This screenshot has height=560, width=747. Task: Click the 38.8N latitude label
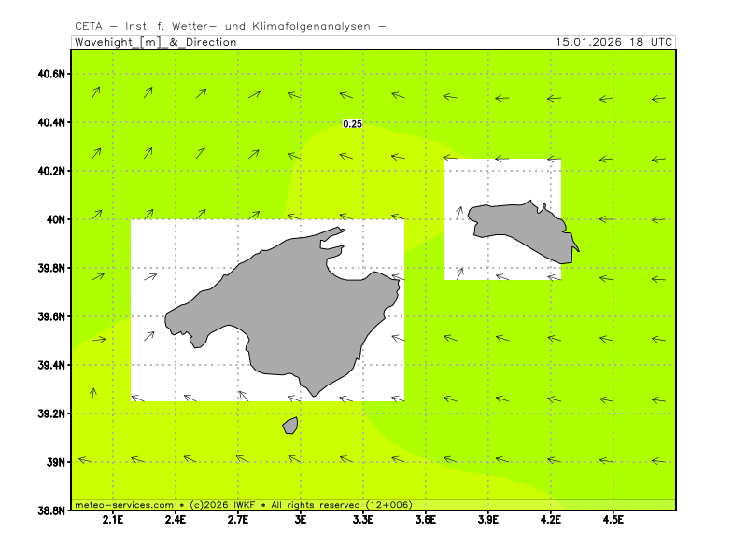pos(50,511)
